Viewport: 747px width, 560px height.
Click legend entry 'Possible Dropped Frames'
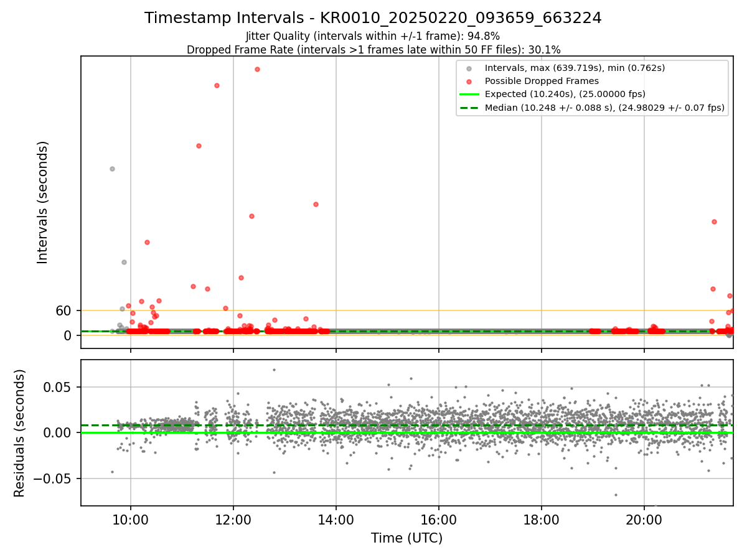coord(542,81)
